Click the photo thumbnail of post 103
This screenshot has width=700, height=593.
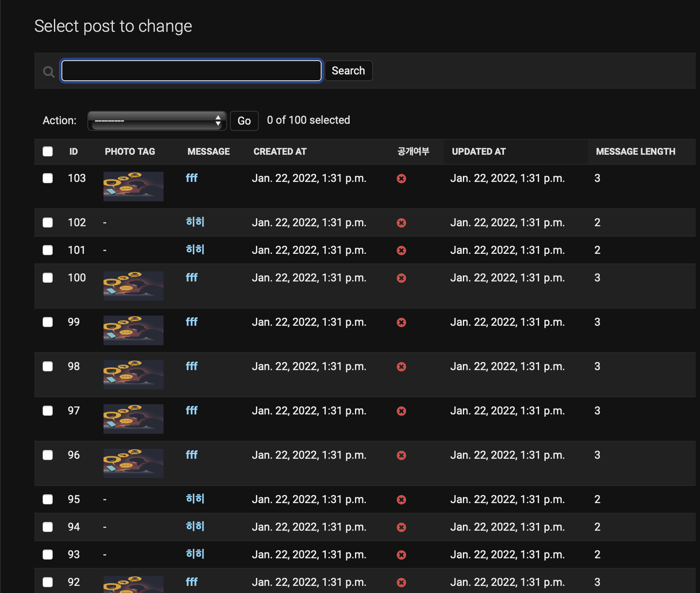[x=133, y=187]
